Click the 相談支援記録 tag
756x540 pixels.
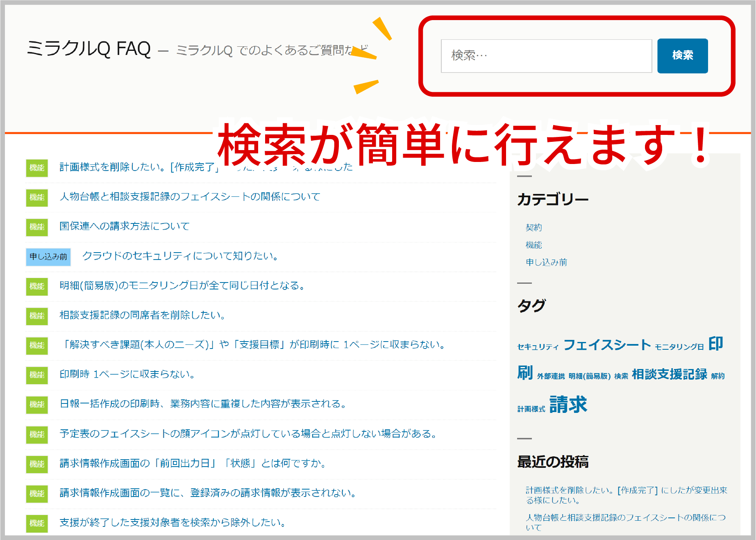[670, 374]
